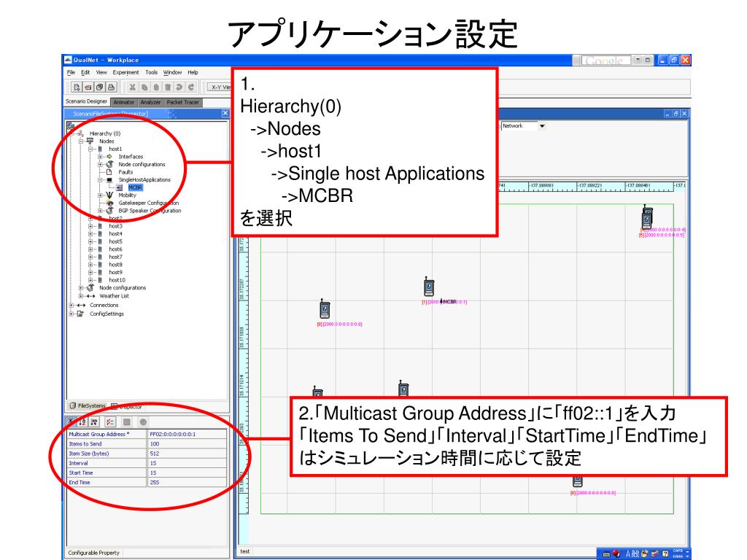Click the Print toolbar icon
The width and height of the screenshot is (747, 560).
111,87
